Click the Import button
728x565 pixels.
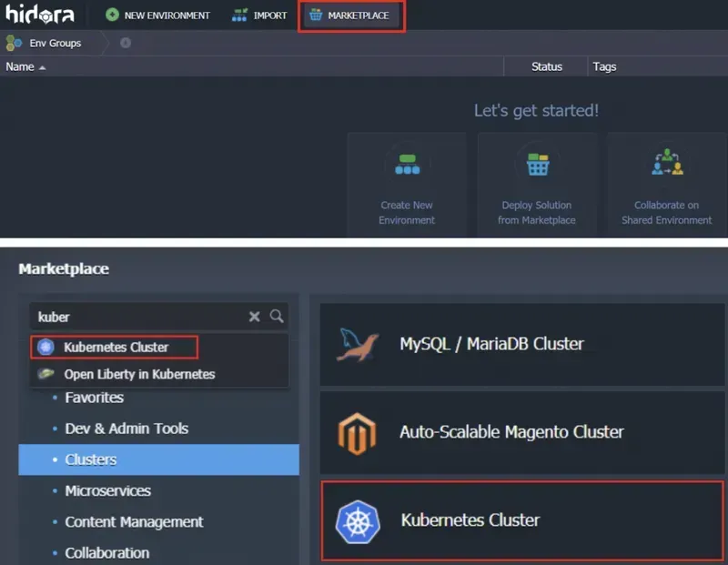259,15
